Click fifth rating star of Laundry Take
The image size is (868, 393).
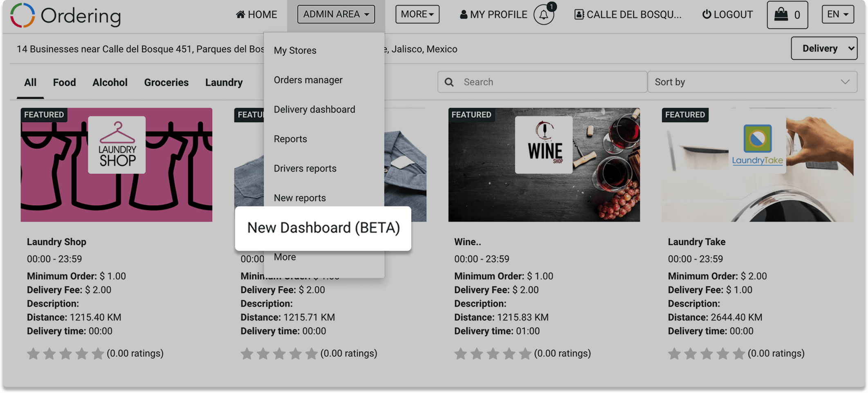point(739,353)
